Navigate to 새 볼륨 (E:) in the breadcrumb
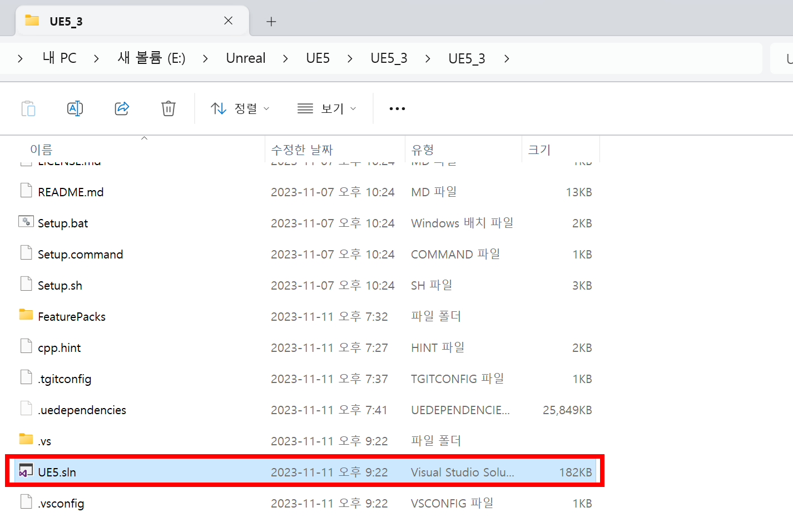The height and width of the screenshot is (532, 793). 151,58
